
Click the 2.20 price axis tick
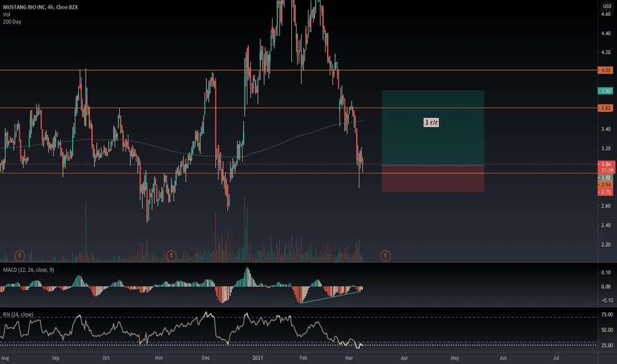606,245
